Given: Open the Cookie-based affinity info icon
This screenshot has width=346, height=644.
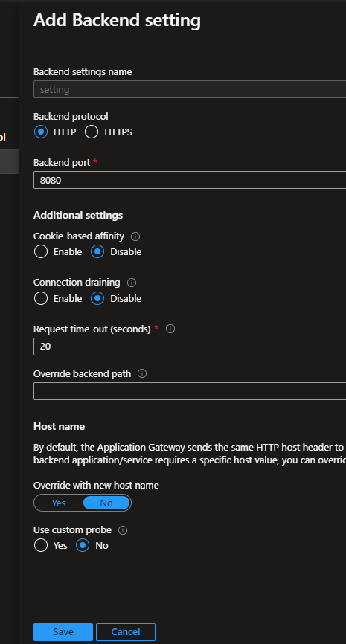Looking at the screenshot, I should [x=135, y=236].
